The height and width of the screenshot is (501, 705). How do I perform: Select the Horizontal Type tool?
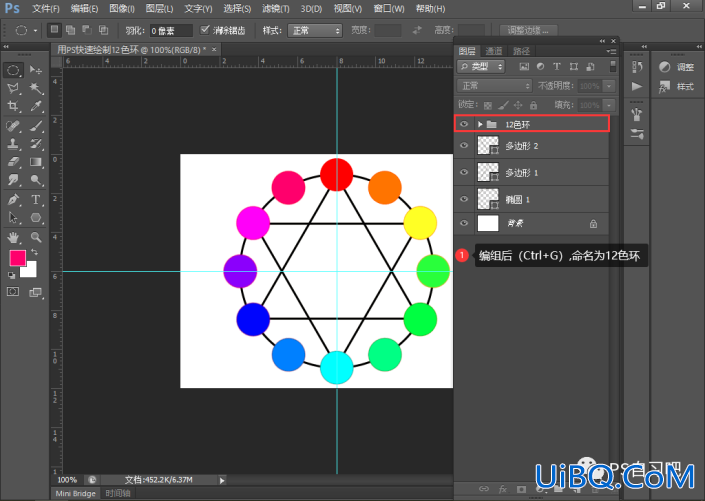pos(36,199)
